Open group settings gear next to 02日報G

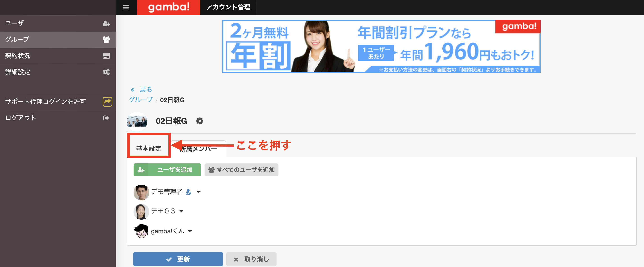(x=199, y=121)
